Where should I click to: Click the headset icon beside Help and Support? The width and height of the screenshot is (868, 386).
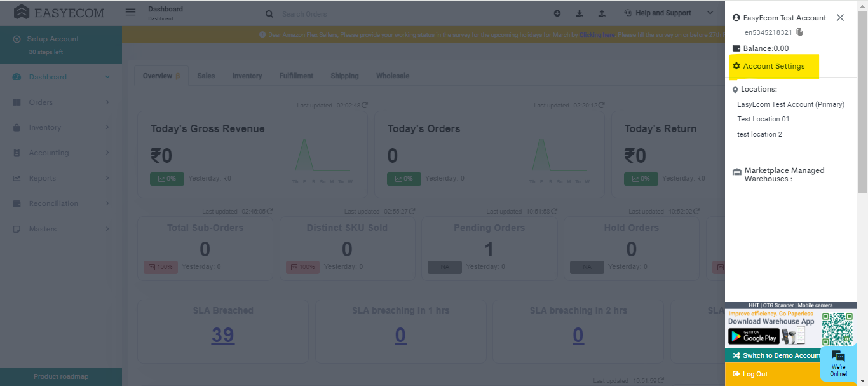pos(628,13)
